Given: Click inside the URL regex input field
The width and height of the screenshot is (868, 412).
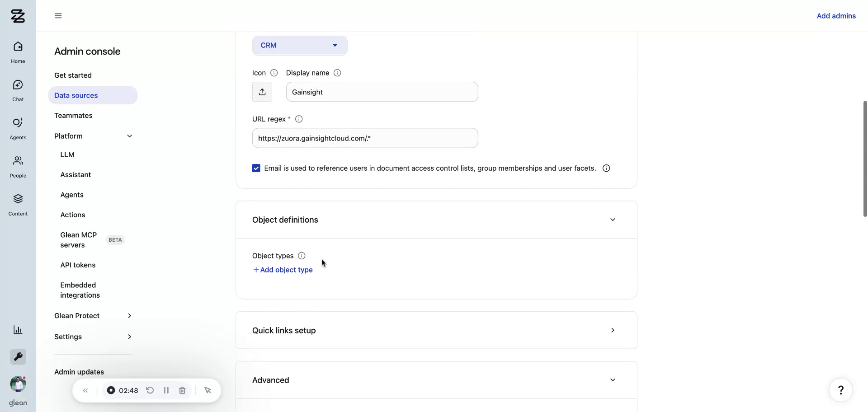Looking at the screenshot, I should tap(365, 138).
